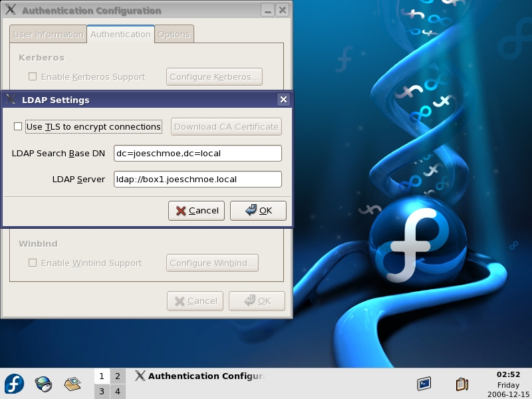Click Authentication Configuration taskbar entry
Image resolution: width=532 pixels, height=399 pixels.
pyautogui.click(x=200, y=376)
